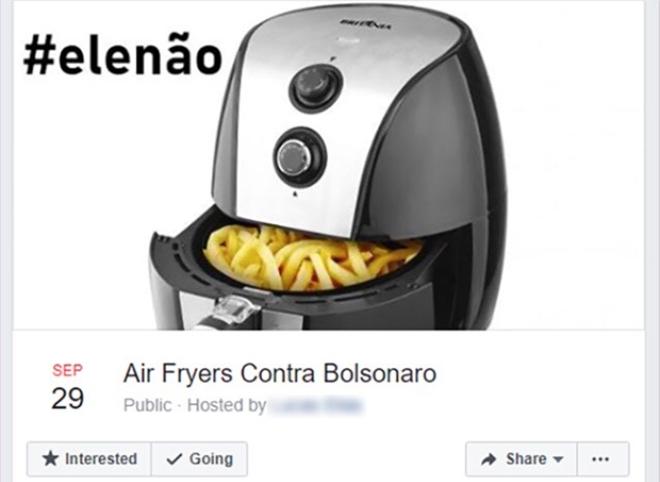Screen dimensions: 660x482
Task: Click the Public privacy label
Action: (x=147, y=405)
